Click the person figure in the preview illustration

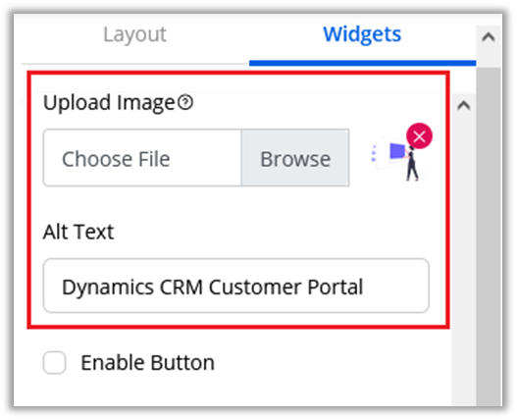point(412,164)
